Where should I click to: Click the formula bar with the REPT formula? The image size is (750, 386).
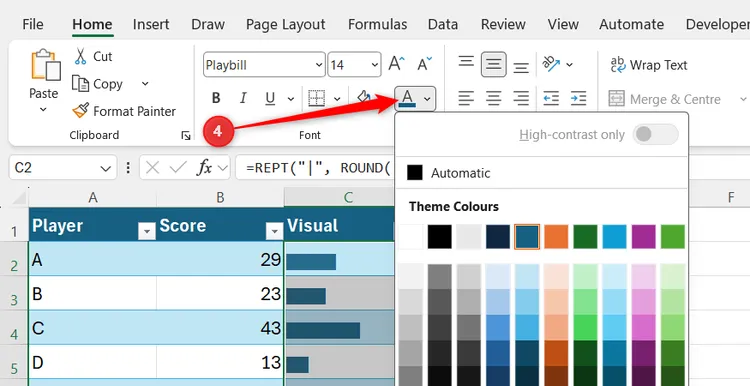[x=316, y=167]
